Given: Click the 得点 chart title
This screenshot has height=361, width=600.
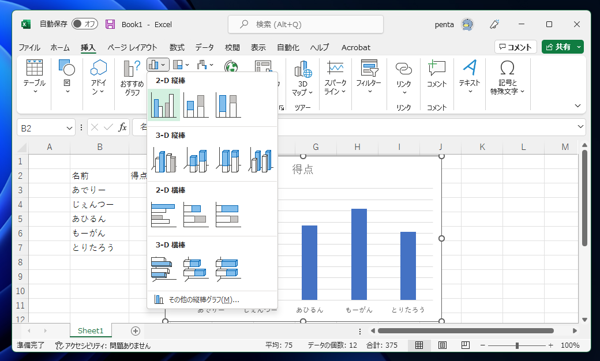Looking at the screenshot, I should 303,169.
